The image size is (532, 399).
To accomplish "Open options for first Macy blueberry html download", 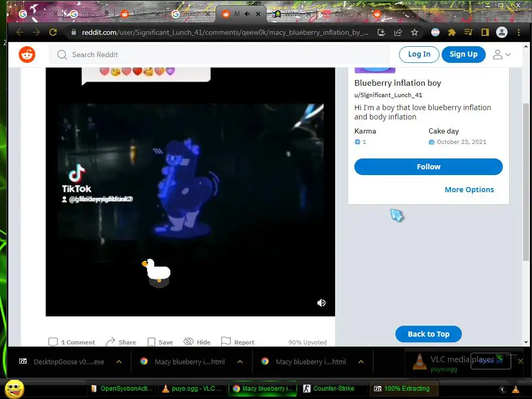I will coord(240,362).
